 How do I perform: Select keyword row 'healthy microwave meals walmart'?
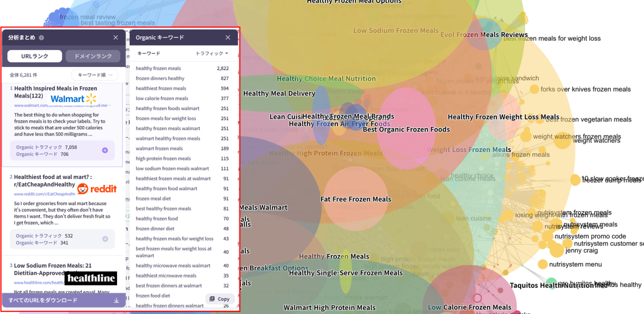tap(182, 266)
